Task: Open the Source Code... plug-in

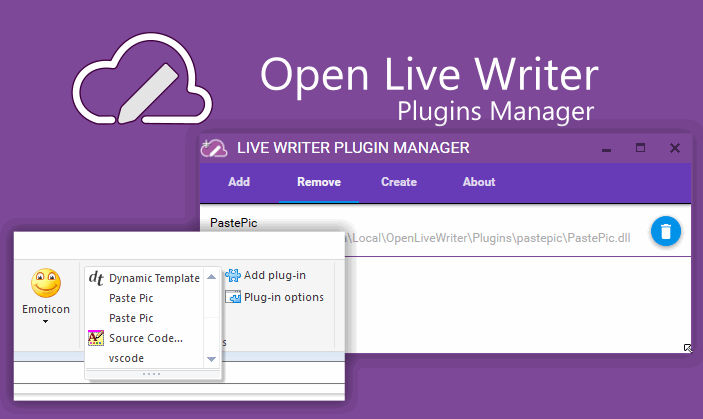Action: tap(145, 338)
